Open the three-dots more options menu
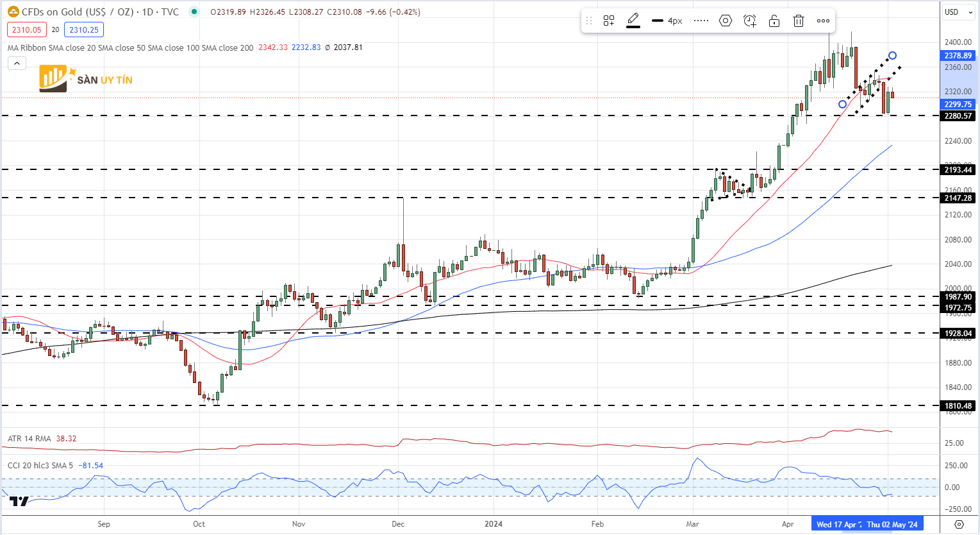 (x=823, y=21)
